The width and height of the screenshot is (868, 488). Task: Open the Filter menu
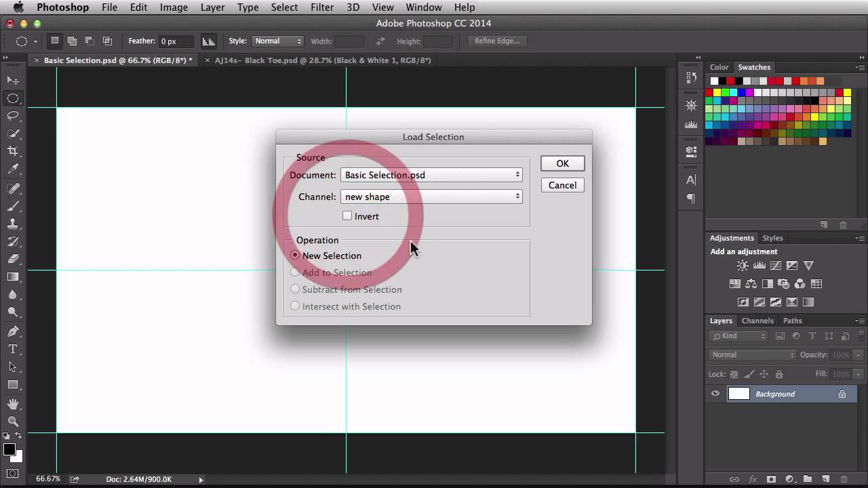(322, 7)
